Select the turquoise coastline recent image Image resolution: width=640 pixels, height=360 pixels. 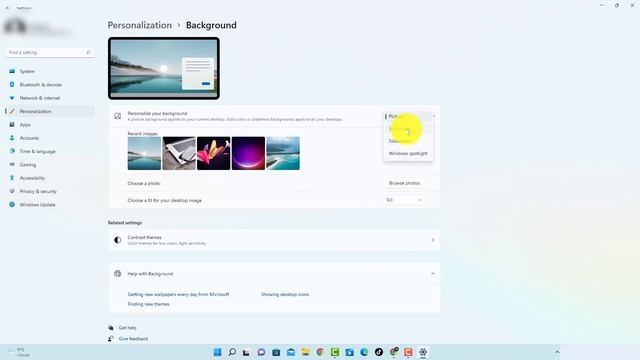[283, 153]
